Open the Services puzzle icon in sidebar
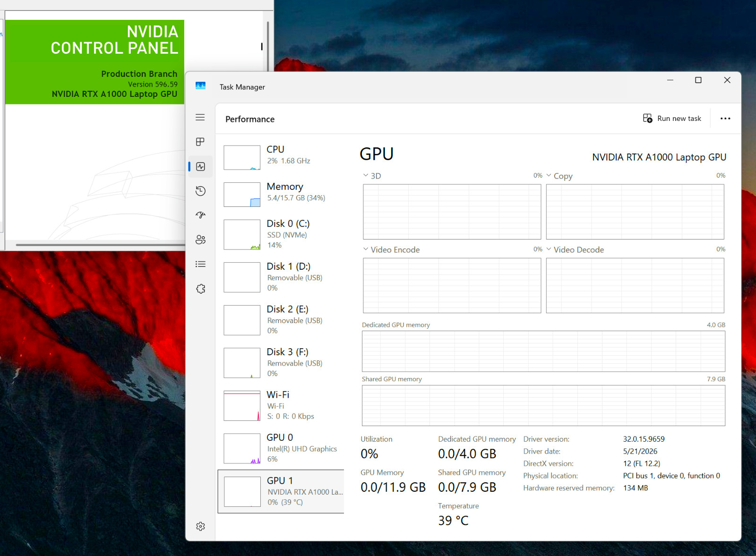 pos(200,289)
